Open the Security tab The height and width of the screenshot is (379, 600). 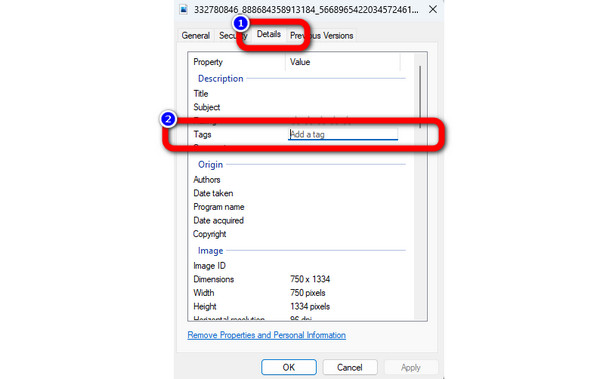[x=233, y=36]
